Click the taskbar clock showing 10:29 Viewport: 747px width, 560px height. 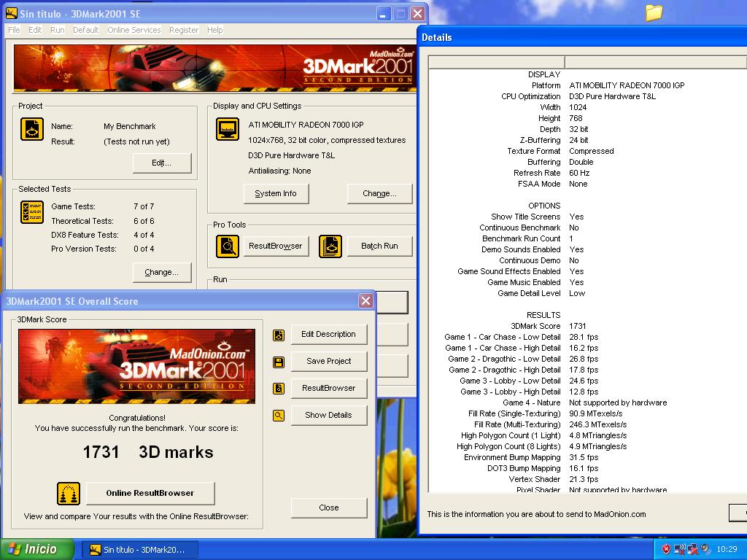coord(727,550)
